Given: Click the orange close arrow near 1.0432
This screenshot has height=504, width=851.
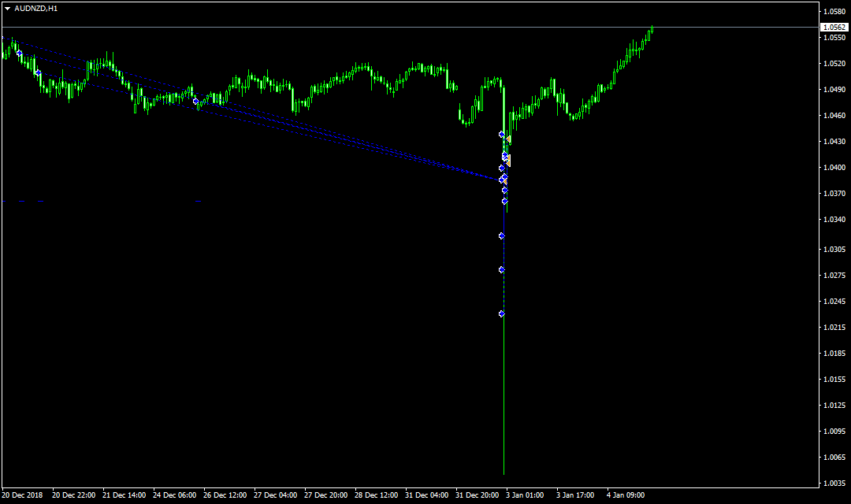Looking at the screenshot, I should tap(508, 139).
